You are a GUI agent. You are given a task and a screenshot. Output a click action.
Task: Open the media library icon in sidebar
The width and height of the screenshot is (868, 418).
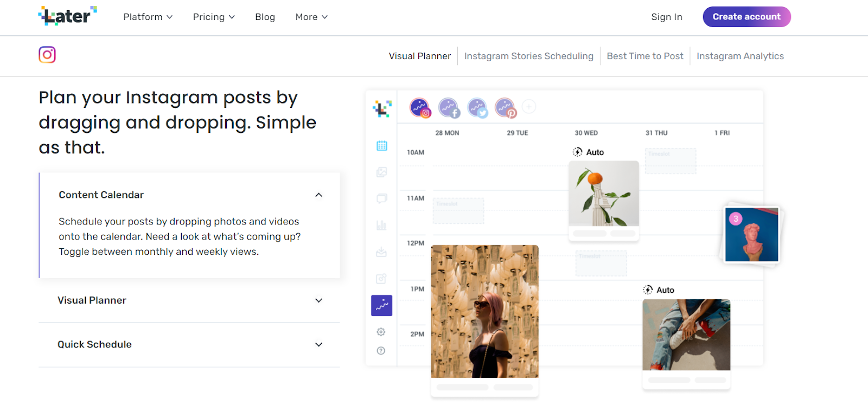(x=382, y=172)
